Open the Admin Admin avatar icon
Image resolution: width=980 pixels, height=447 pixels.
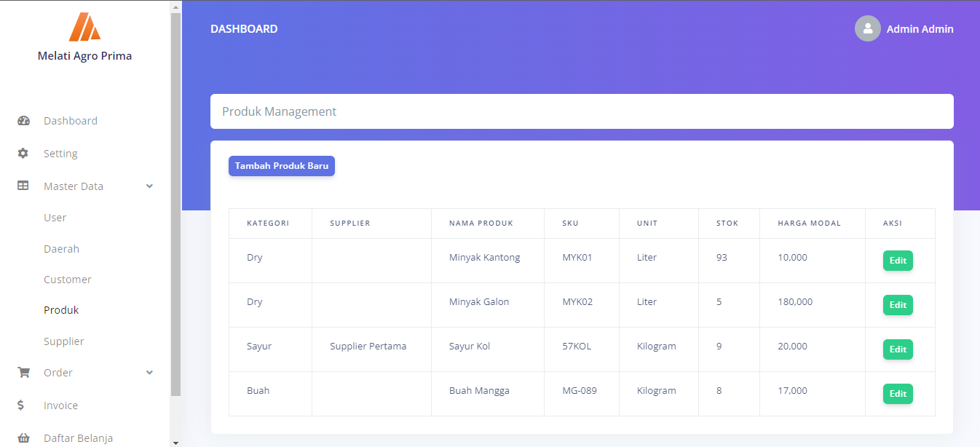point(867,29)
